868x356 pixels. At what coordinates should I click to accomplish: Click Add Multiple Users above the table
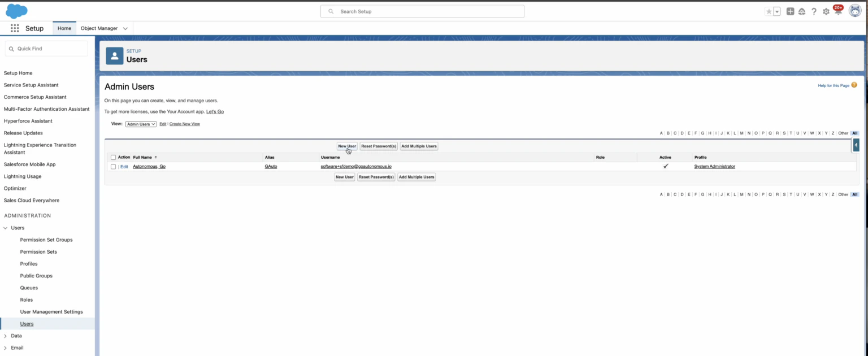419,146
